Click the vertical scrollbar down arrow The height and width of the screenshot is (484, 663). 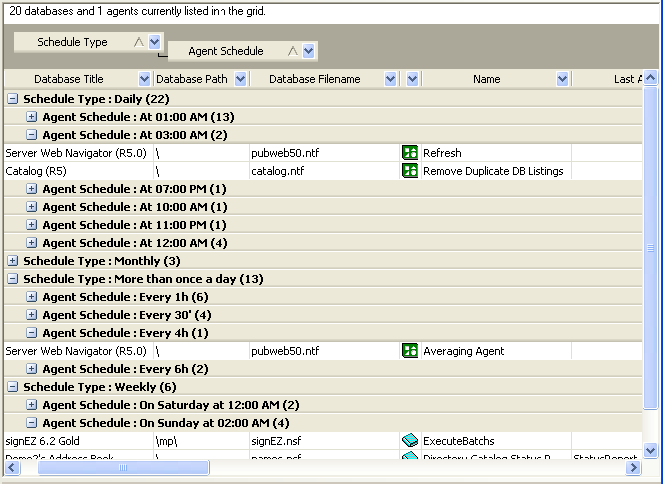click(x=651, y=451)
